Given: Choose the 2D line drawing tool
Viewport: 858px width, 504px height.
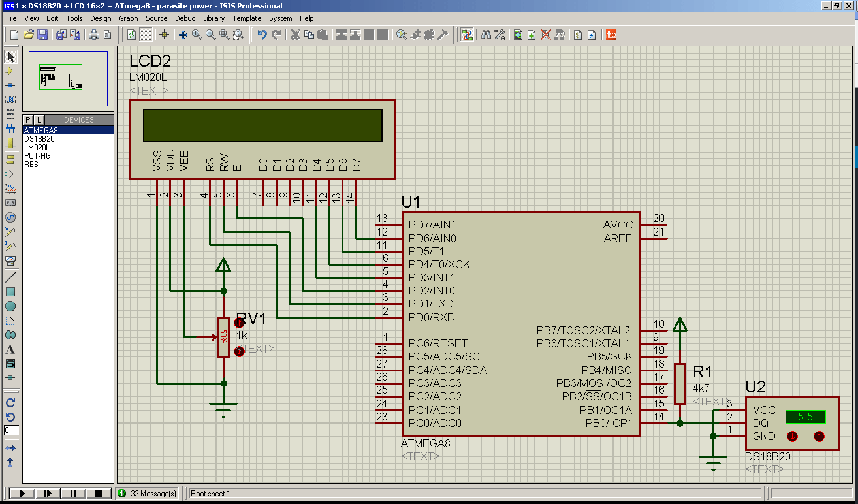Looking at the screenshot, I should coord(10,277).
